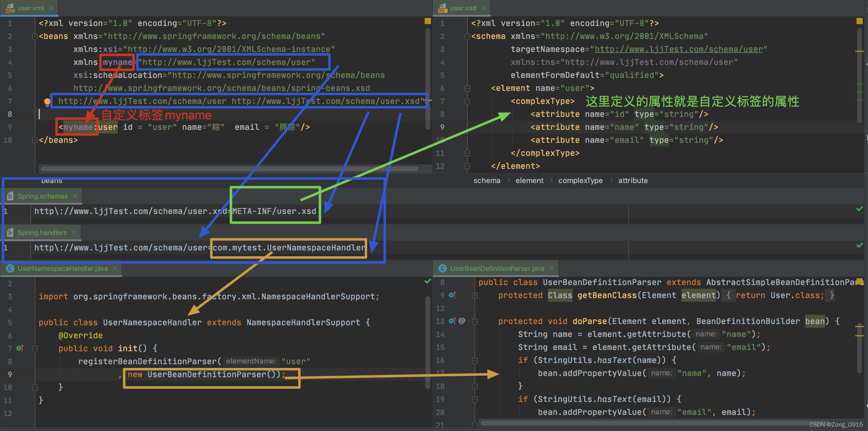Collapse the complexType fold in user.xsd
The width and height of the screenshot is (868, 431).
coord(467,101)
